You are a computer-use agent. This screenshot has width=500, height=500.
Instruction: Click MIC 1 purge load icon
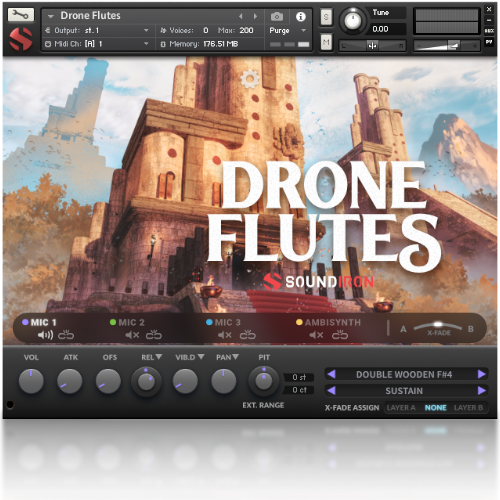[x=66, y=334]
